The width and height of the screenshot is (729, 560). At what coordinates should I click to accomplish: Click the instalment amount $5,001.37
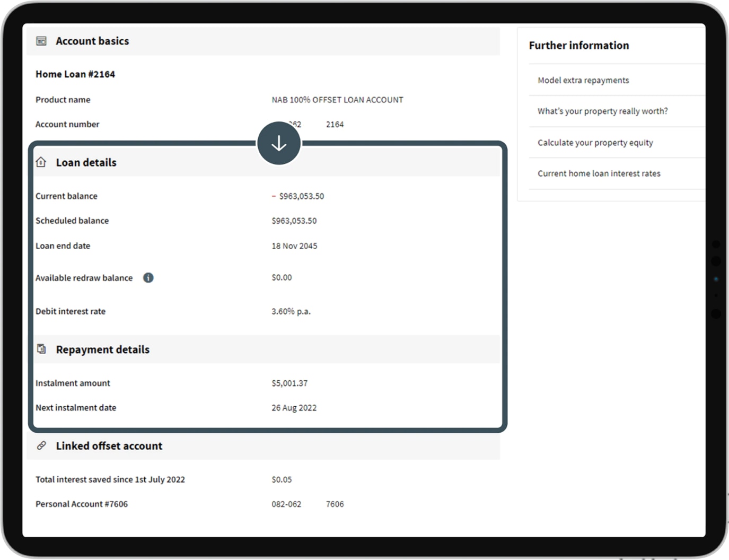[x=289, y=383]
